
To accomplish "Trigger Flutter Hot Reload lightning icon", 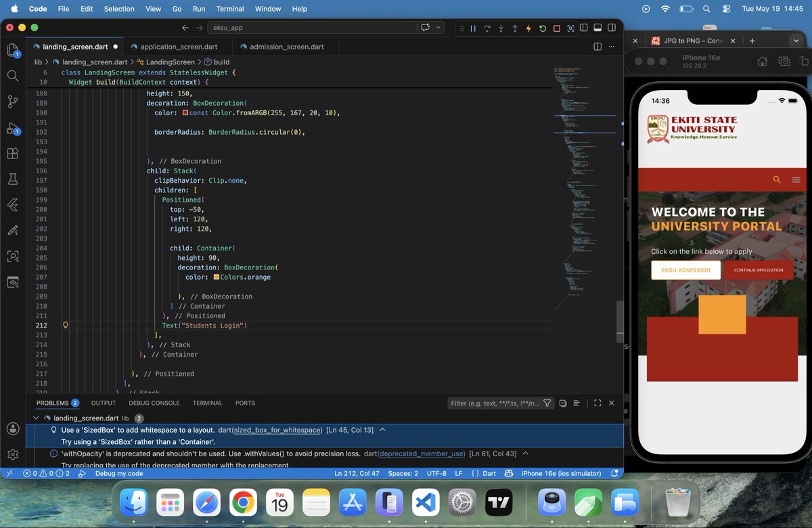I will tap(528, 28).
